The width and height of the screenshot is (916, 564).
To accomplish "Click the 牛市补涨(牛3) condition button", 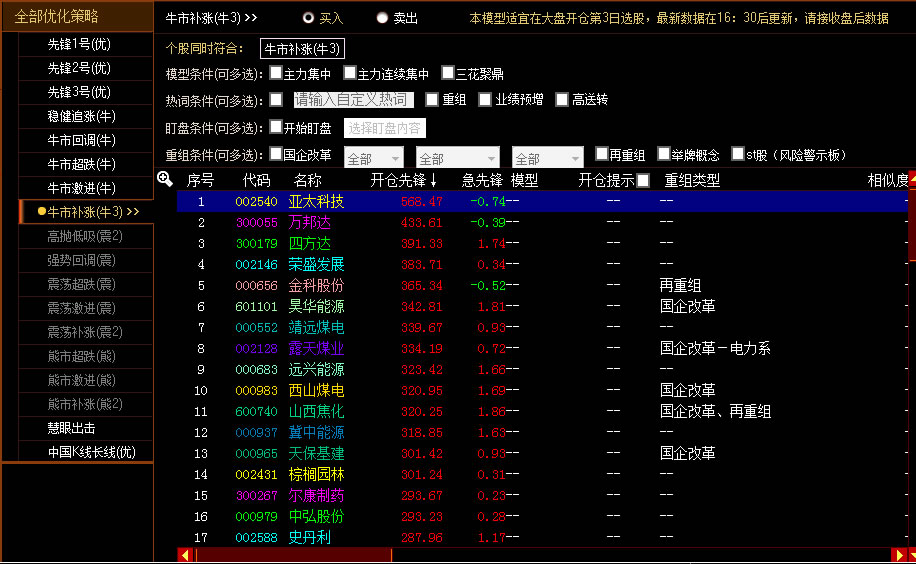I will coord(302,48).
